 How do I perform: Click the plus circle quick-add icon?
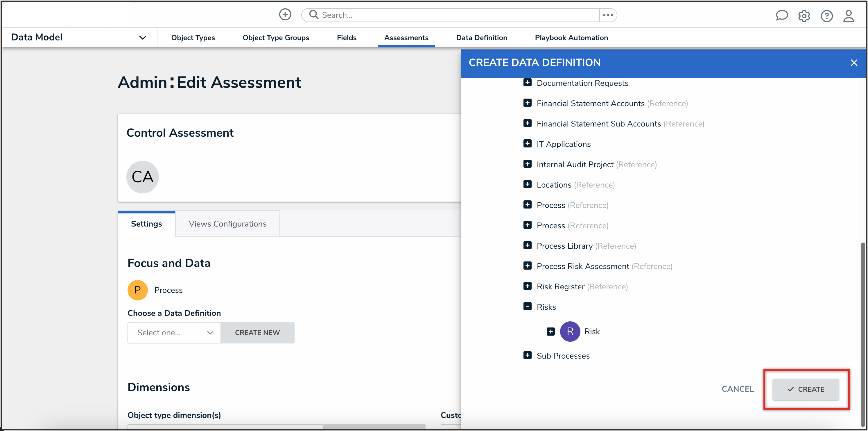click(285, 15)
